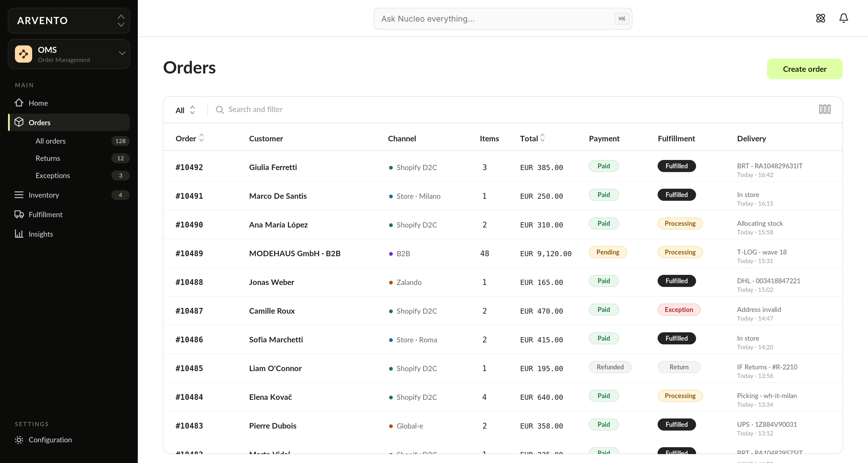Navigate to Inventory section
Viewport: 868px width, 463px height.
pos(69,195)
